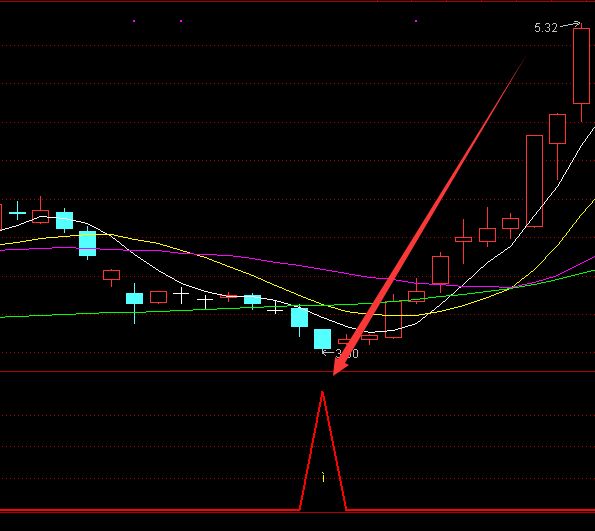Select the long hollow red breakout candle
The width and height of the screenshot is (595, 531).
click(534, 181)
